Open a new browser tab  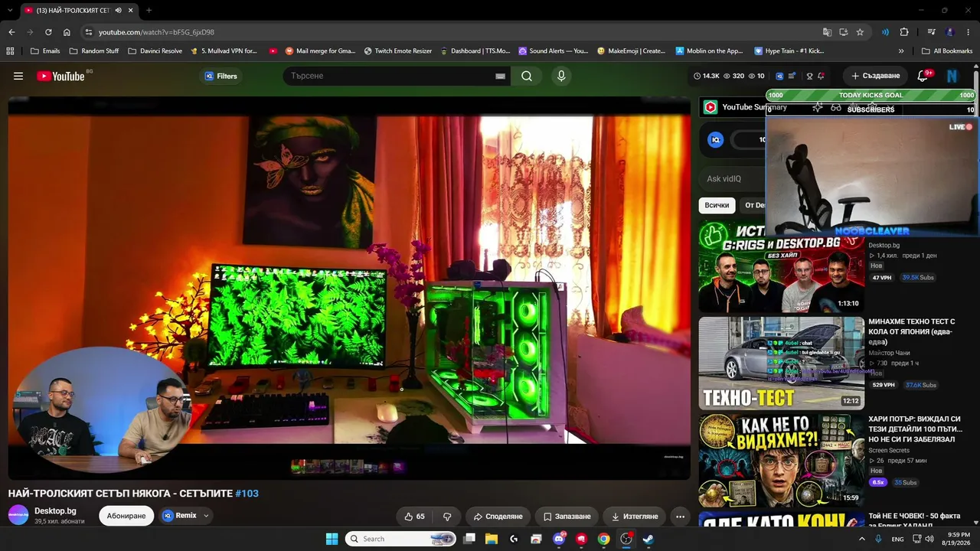click(149, 10)
